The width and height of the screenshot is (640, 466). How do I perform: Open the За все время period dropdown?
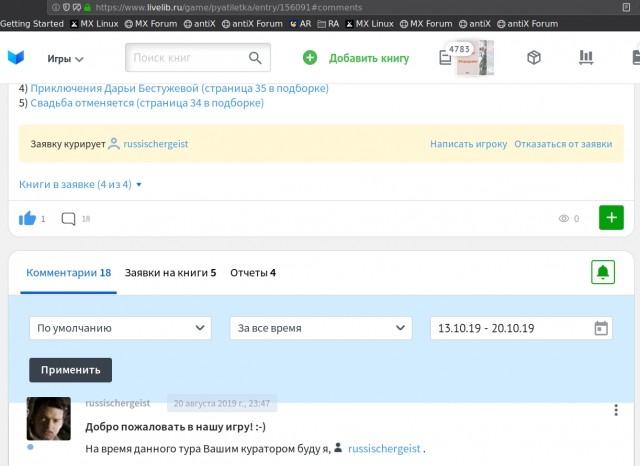321,328
